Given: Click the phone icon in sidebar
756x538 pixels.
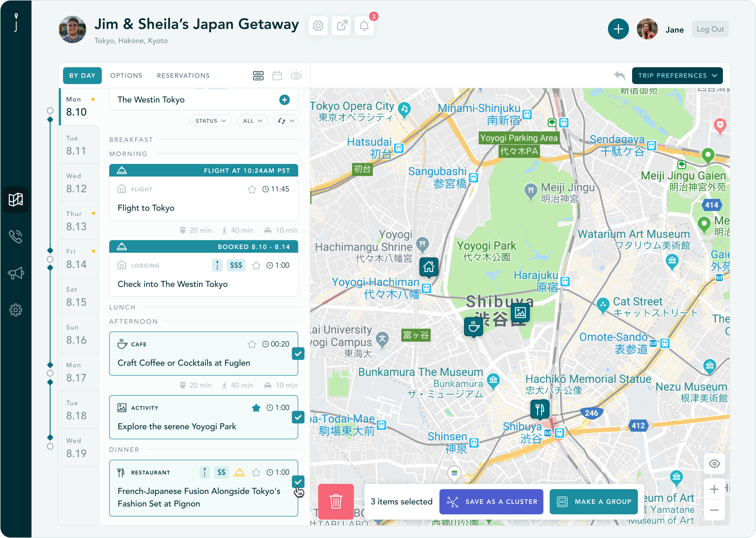Looking at the screenshot, I should [15, 236].
